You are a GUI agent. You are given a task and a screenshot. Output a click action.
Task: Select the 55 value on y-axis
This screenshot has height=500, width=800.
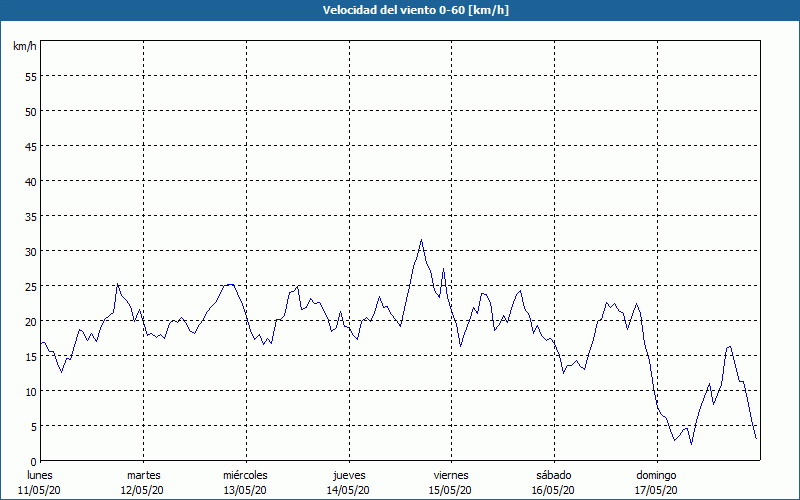31,77
